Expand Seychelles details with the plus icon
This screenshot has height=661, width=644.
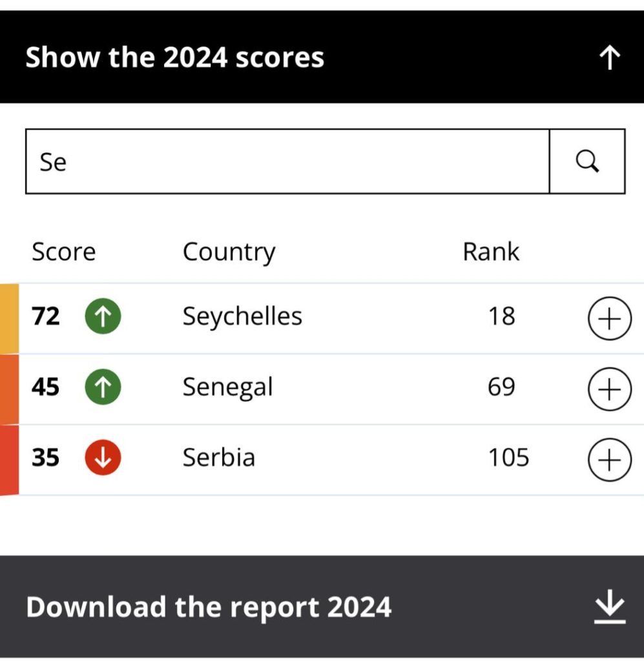(x=609, y=318)
